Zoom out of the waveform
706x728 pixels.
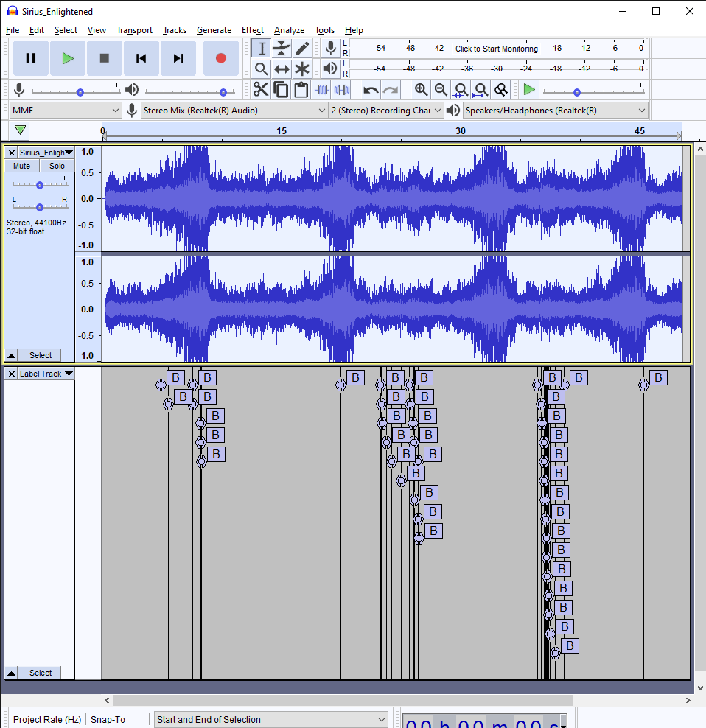click(441, 89)
